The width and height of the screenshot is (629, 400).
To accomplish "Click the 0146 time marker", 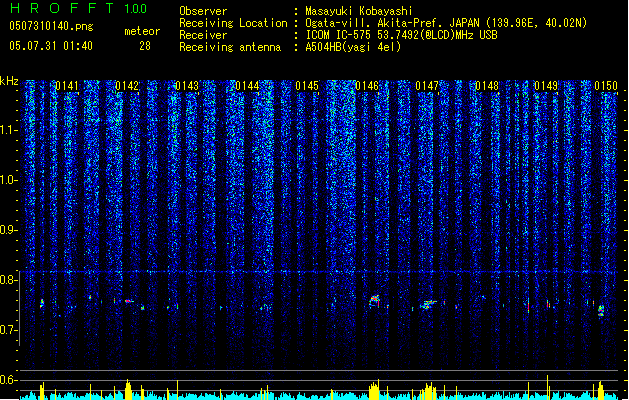I will (367, 86).
